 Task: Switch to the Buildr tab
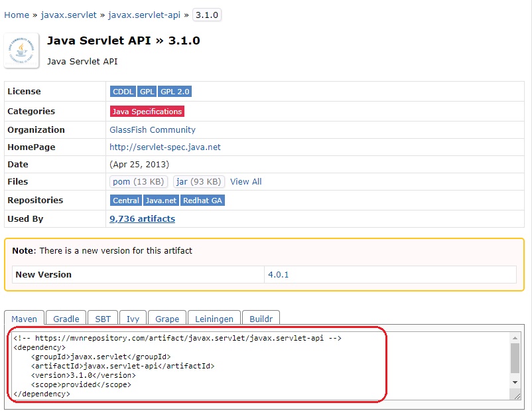(261, 319)
